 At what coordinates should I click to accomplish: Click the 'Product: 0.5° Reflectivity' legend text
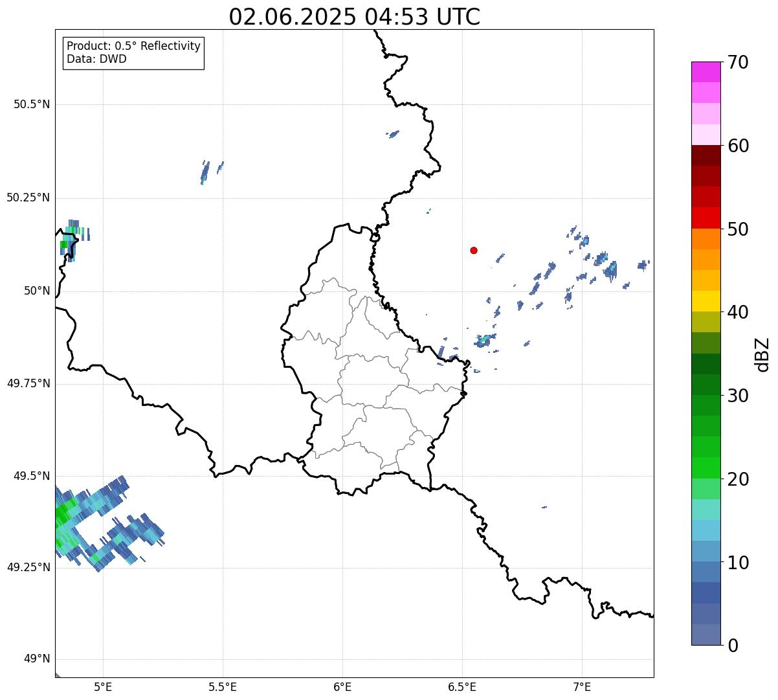point(133,47)
